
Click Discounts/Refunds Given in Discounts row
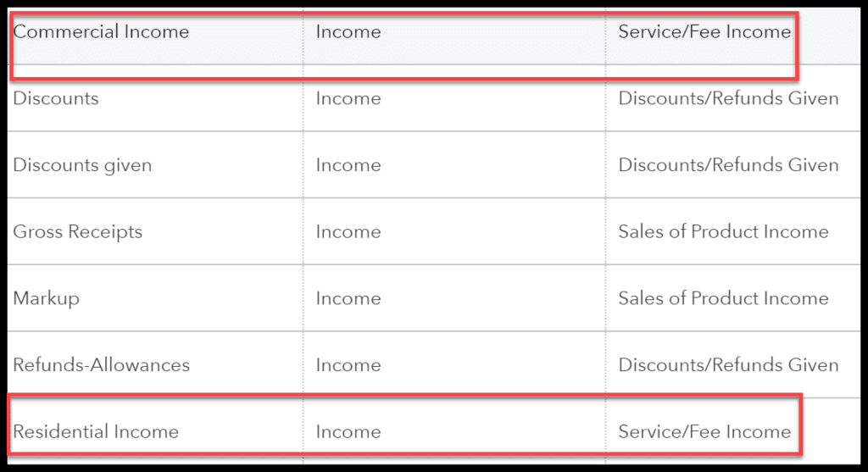pos(728,98)
